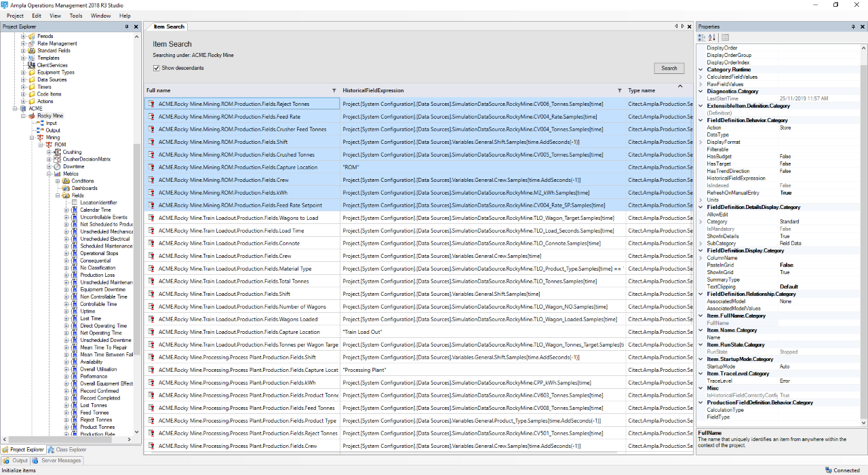The height and width of the screenshot is (475, 868).
Task: Expand the Crushing tree node
Action: tap(50, 152)
